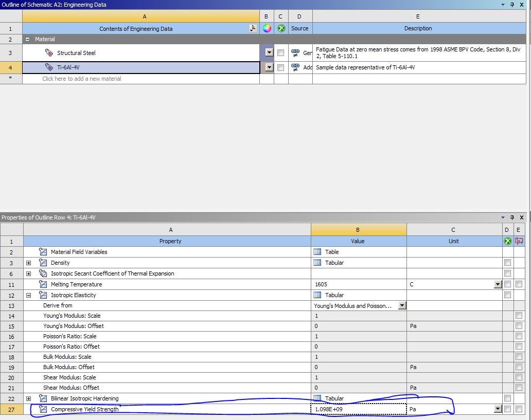
Task: Toggle the suppression checkbox for Ti-6Al-4V
Action: [x=280, y=67]
